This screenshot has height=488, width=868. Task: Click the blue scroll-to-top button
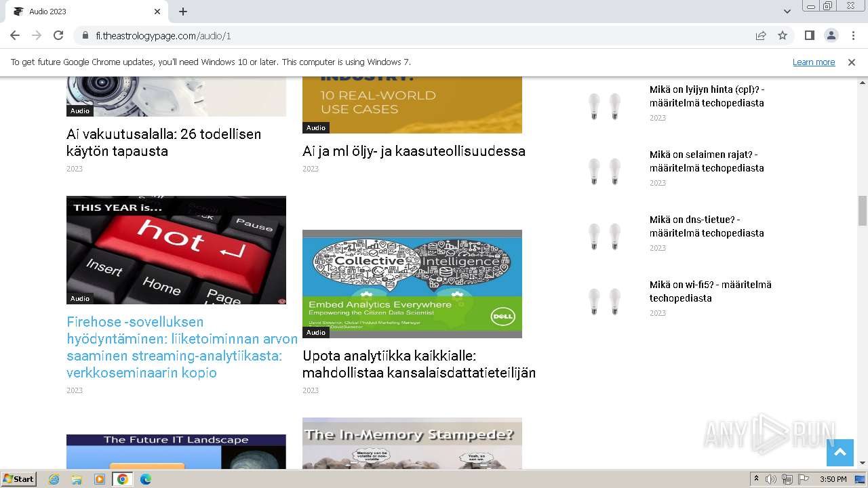click(x=840, y=453)
